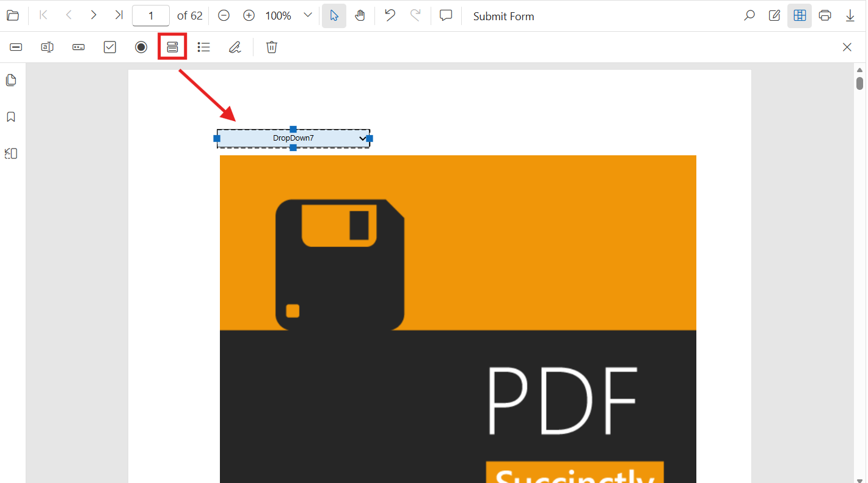Open the edit annotation toolbar

pyautogui.click(x=775, y=16)
